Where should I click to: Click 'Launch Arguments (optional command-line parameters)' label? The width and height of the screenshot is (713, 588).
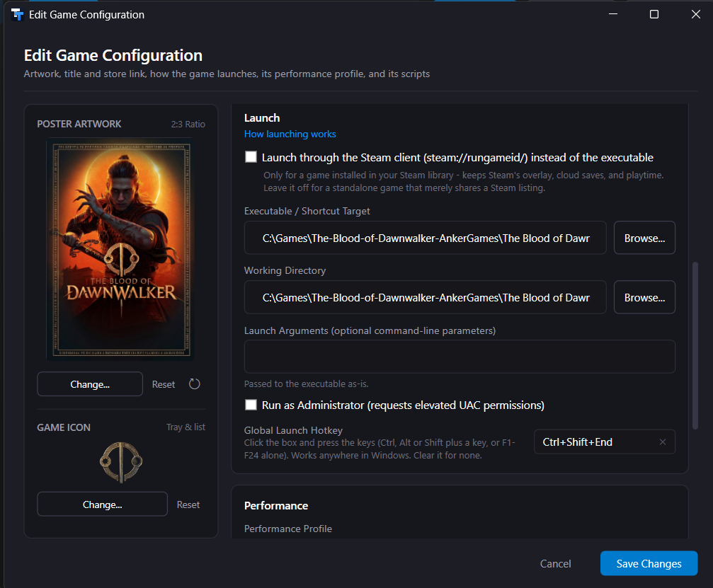370,331
